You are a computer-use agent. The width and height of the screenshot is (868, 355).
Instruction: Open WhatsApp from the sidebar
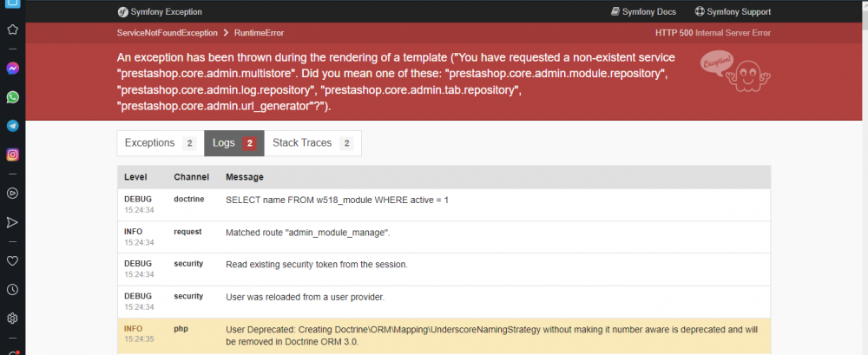pos(12,97)
